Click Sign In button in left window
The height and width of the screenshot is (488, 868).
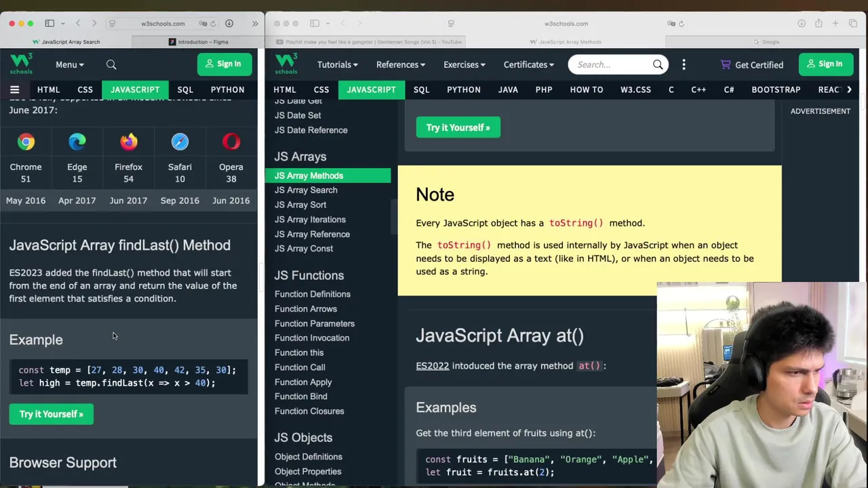(x=224, y=64)
